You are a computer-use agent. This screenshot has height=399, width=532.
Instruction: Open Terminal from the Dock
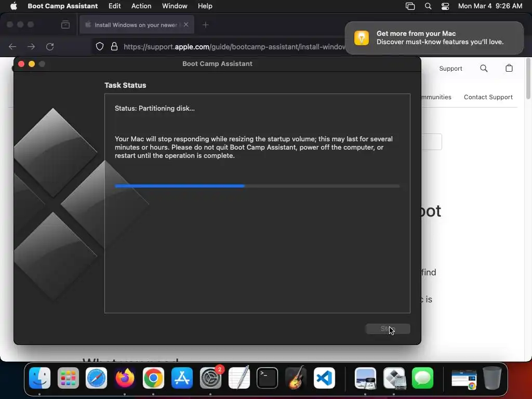[x=268, y=378]
